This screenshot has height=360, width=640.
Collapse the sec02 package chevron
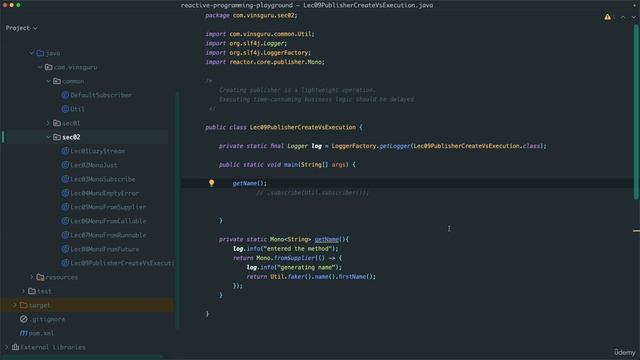(48, 137)
